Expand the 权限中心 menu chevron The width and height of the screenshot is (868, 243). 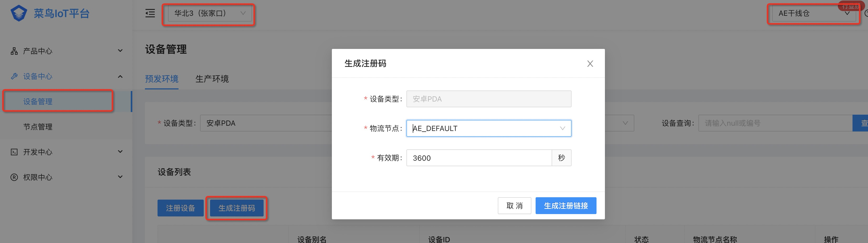(120, 177)
